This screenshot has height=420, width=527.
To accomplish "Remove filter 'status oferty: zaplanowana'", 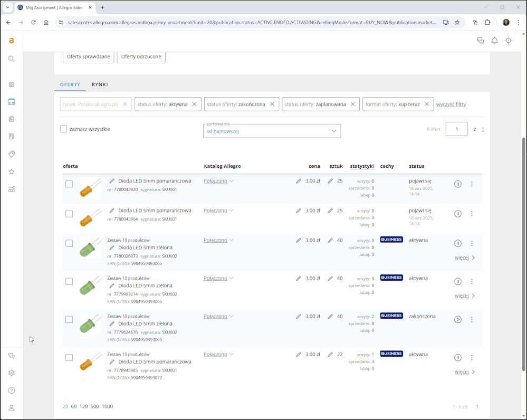I will [x=353, y=104].
